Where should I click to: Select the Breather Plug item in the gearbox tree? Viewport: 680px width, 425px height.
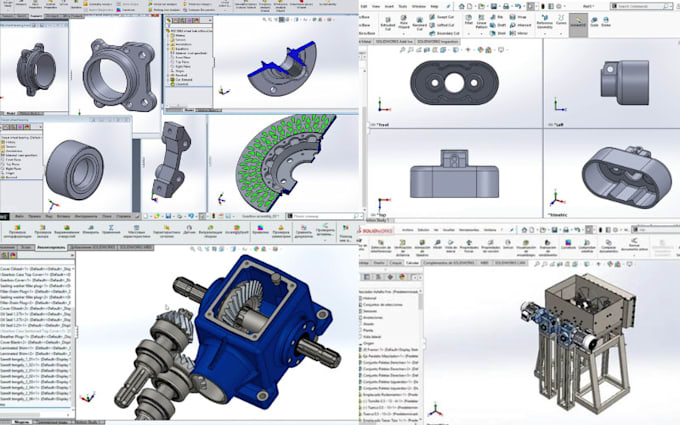36,337
